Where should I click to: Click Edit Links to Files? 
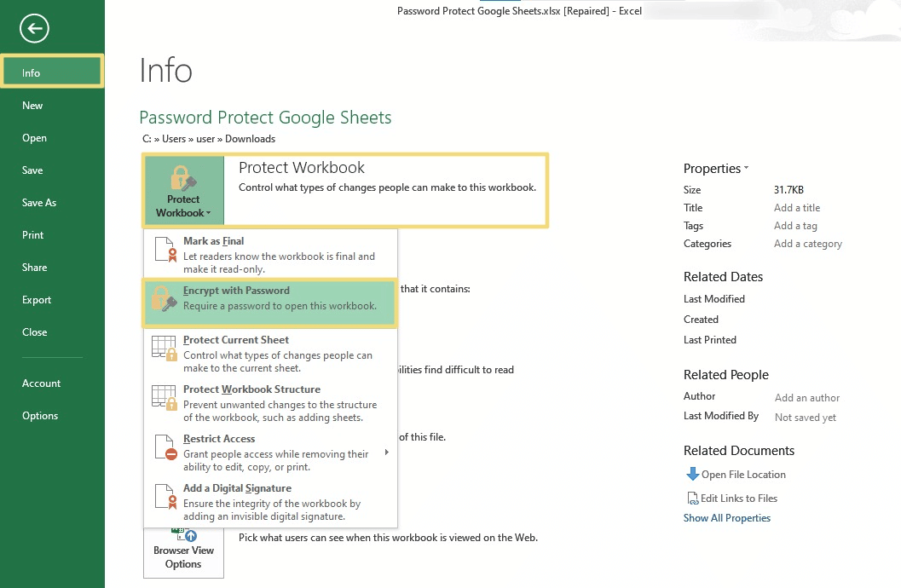coord(738,499)
